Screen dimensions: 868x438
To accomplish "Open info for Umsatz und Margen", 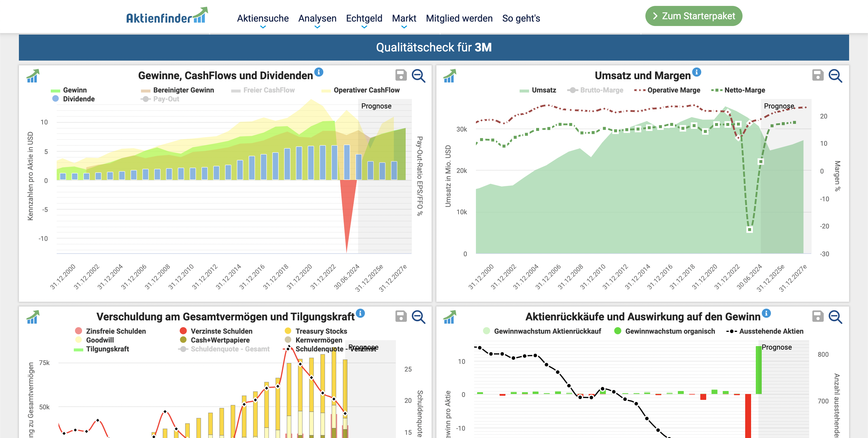I will 696,72.
